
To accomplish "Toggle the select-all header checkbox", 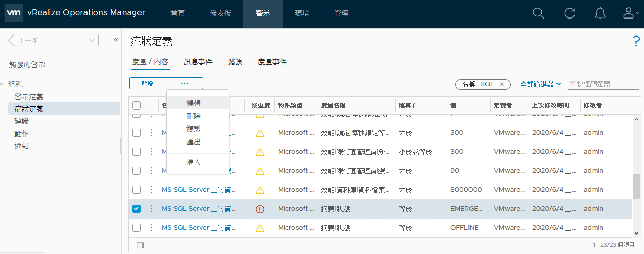I will 136,105.
